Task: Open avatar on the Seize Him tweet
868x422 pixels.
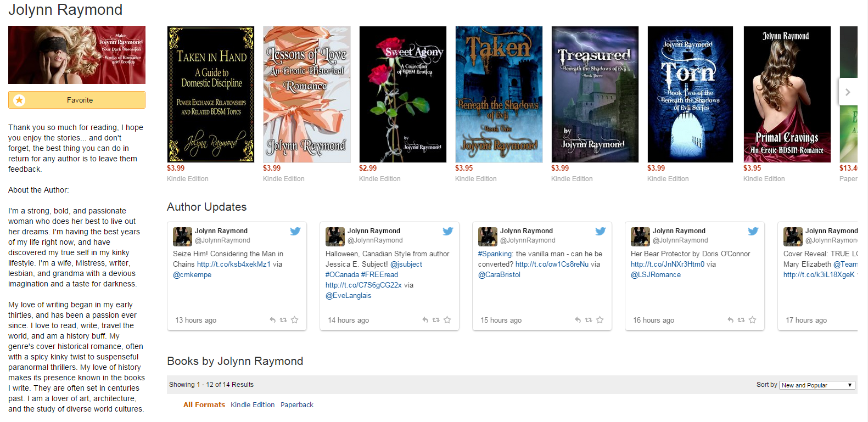Action: click(x=182, y=237)
